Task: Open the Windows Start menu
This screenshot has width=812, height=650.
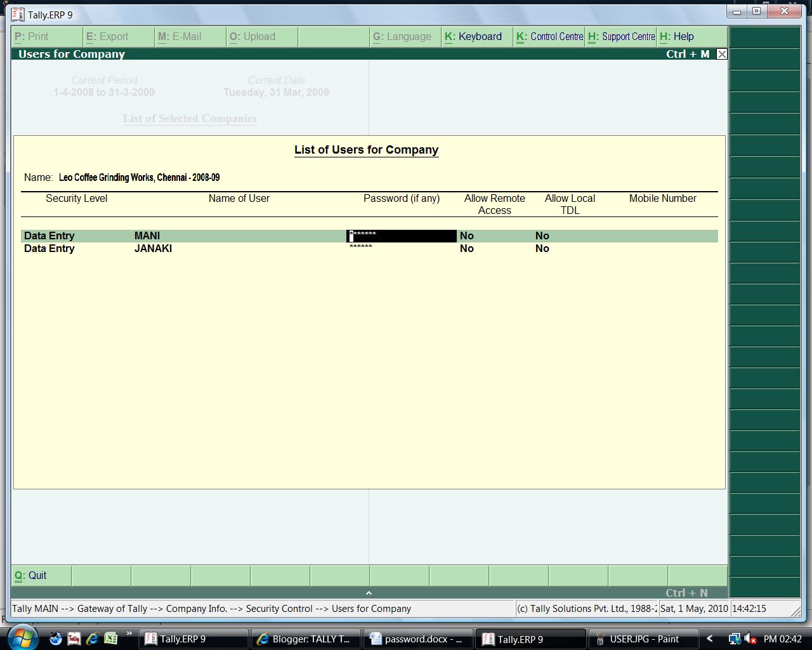Action: (22, 638)
